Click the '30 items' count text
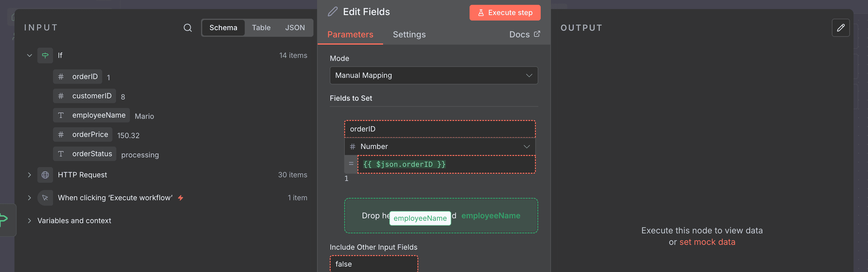 [292, 175]
